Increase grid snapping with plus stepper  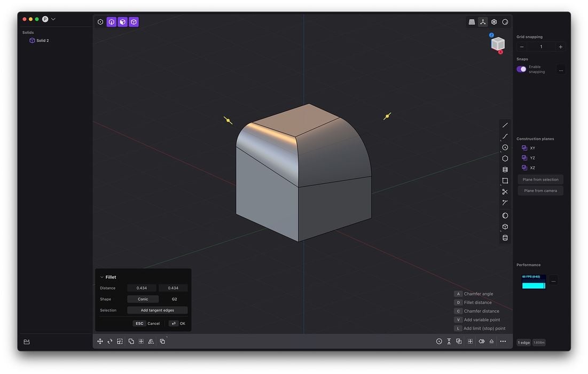click(560, 47)
